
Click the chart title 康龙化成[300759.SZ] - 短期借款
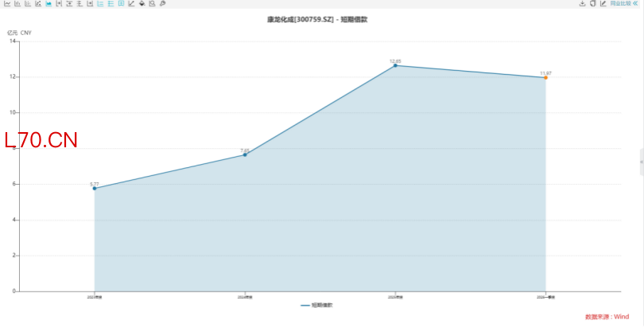(317, 19)
